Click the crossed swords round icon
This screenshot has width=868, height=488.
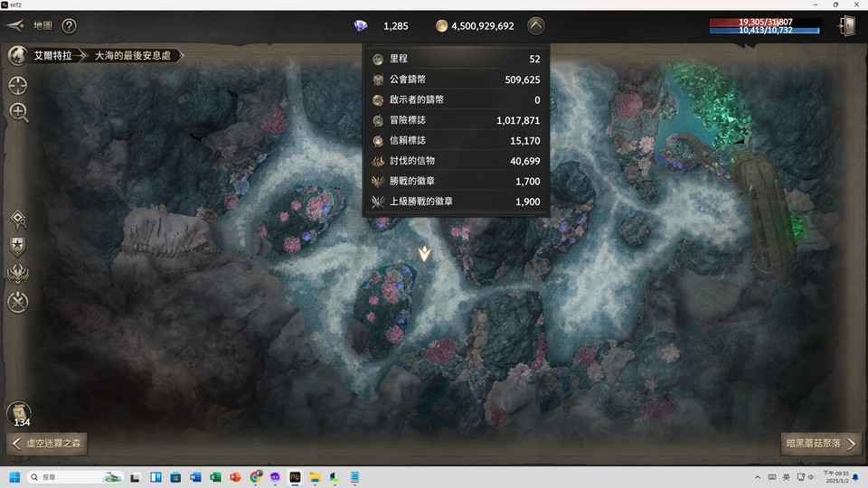[x=18, y=302]
